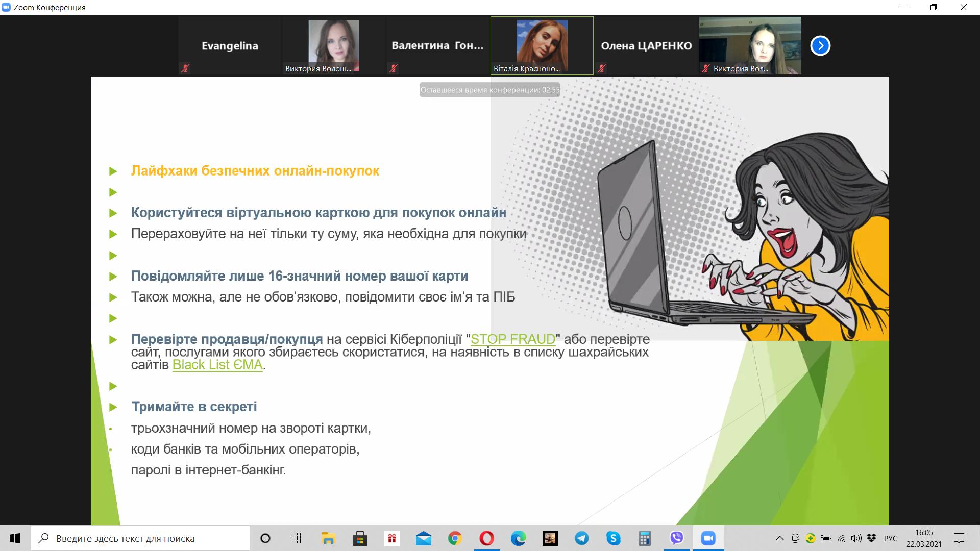The image size is (980, 551).
Task: Open Task View on the taskbar
Action: point(296,538)
